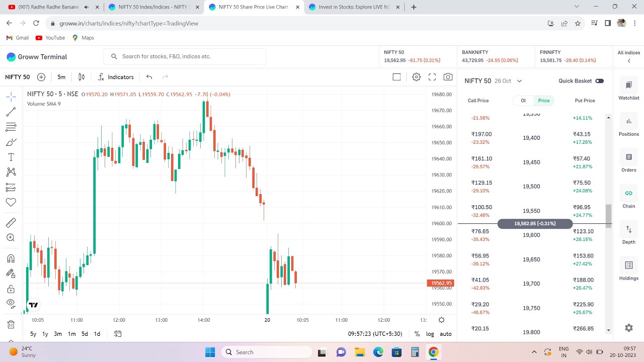This screenshot has height=362, width=644.
Task: Set chart range to 1d
Action: 97,334
